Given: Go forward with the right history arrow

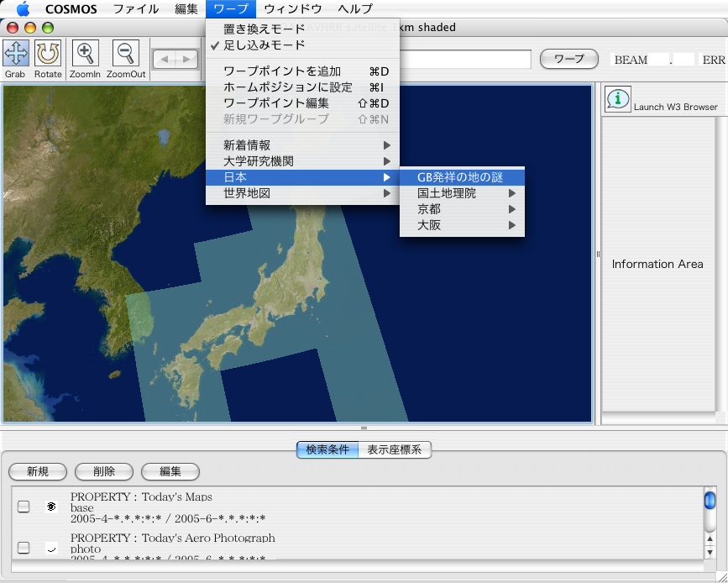Looking at the screenshot, I should (186, 60).
